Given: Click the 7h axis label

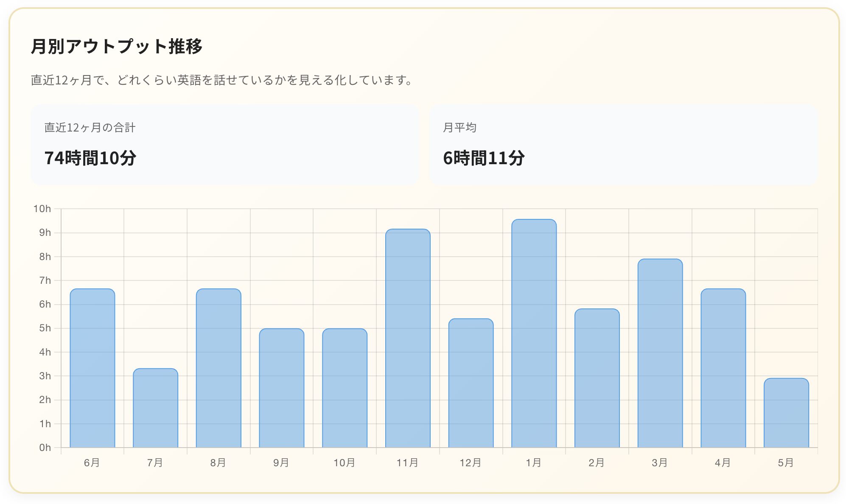Looking at the screenshot, I should point(45,280).
